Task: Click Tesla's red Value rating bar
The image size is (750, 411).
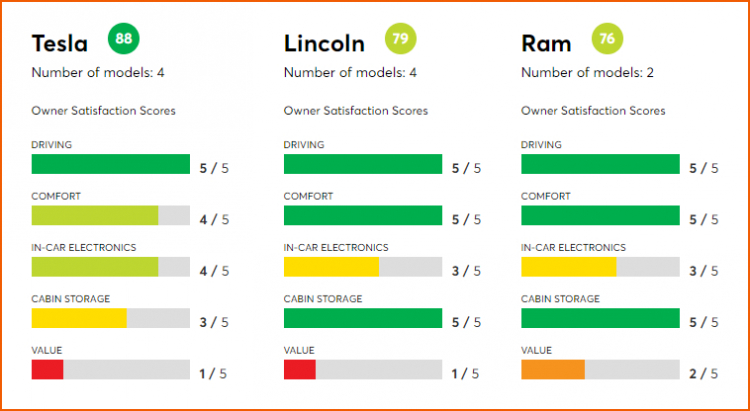Action: (x=48, y=370)
